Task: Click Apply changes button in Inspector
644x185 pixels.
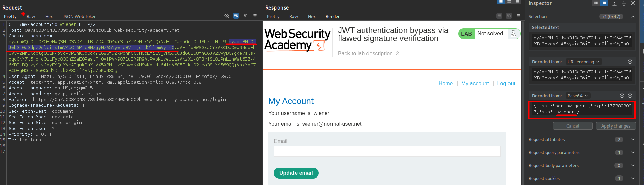Action: pos(615,126)
